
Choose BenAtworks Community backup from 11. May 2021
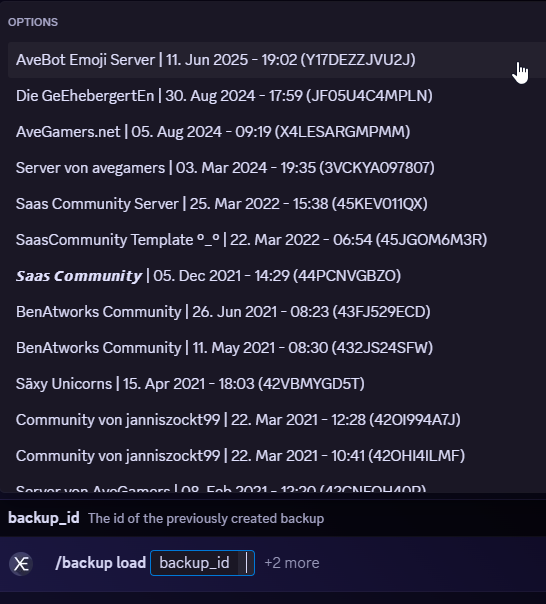coord(277,348)
